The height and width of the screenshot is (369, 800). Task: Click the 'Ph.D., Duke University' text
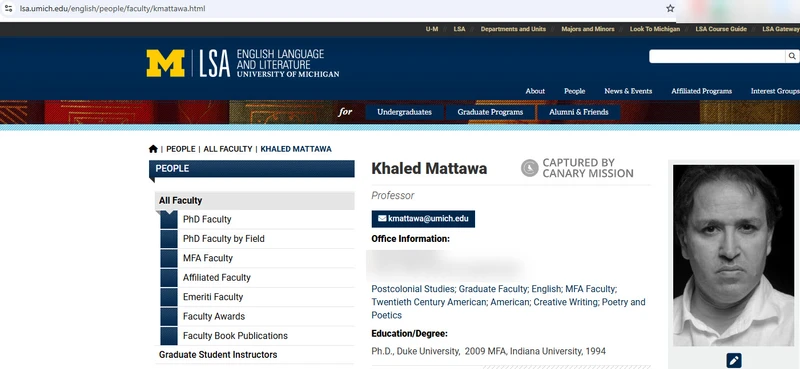click(415, 352)
